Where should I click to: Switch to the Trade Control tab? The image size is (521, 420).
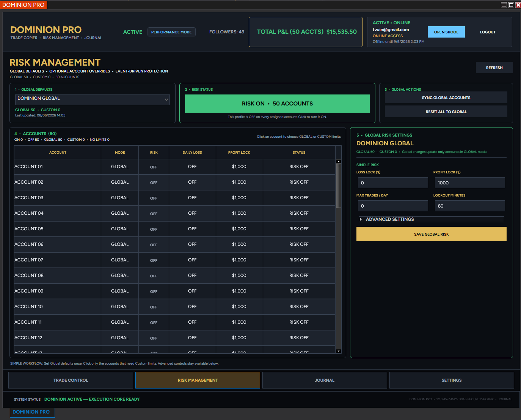coord(71,380)
